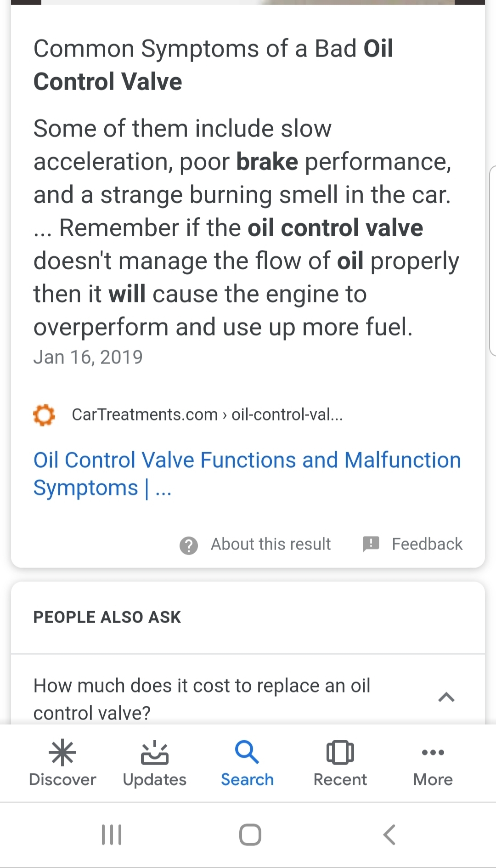Viewport: 496px width, 868px height.
Task: Click the Feedback flag icon
Action: (x=371, y=544)
